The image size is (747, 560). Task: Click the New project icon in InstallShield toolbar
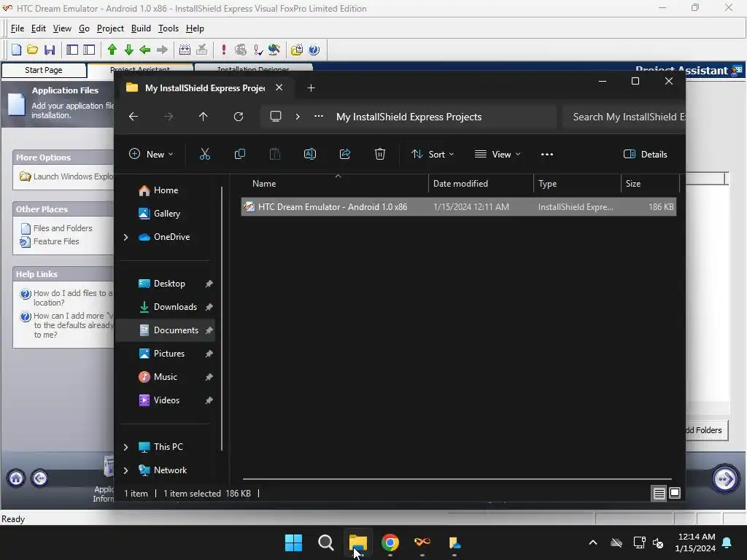pyautogui.click(x=16, y=50)
